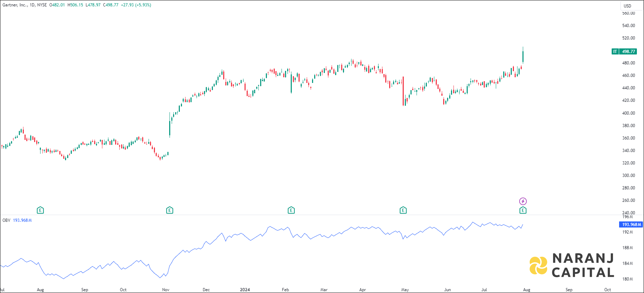The image size is (644, 293).
Task: Click 188M on the OBV scale
Action: tap(628, 248)
